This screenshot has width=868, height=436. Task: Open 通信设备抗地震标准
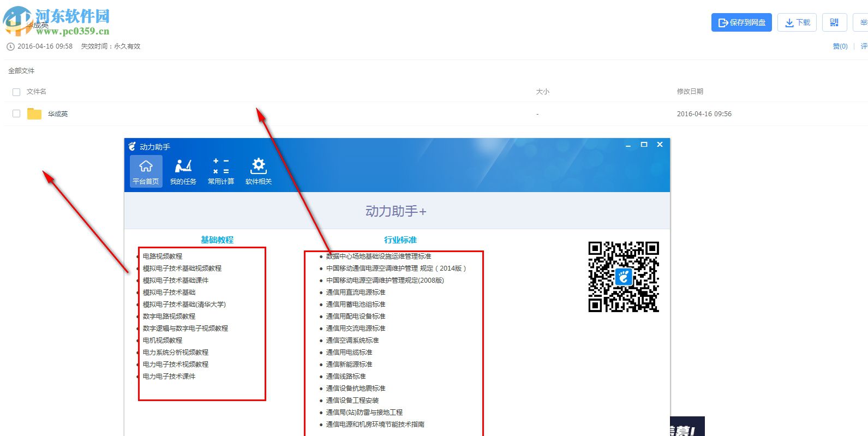(356, 389)
